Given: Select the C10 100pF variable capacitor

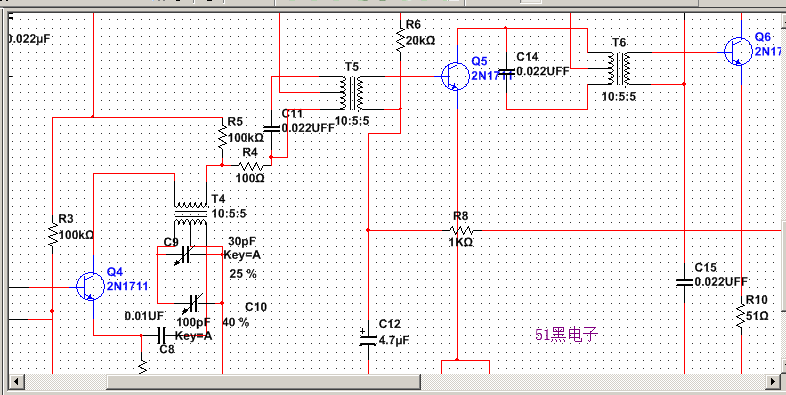Looking at the screenshot, I should pos(191,303).
